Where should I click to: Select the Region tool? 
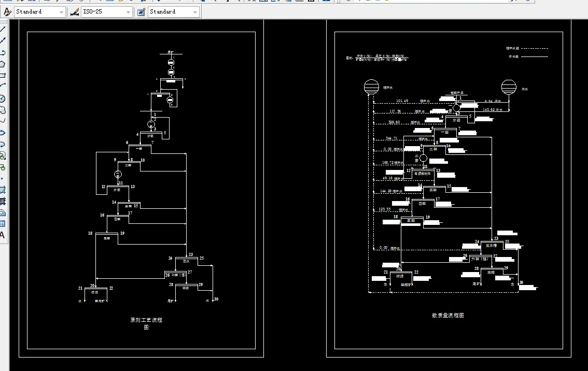3,213
